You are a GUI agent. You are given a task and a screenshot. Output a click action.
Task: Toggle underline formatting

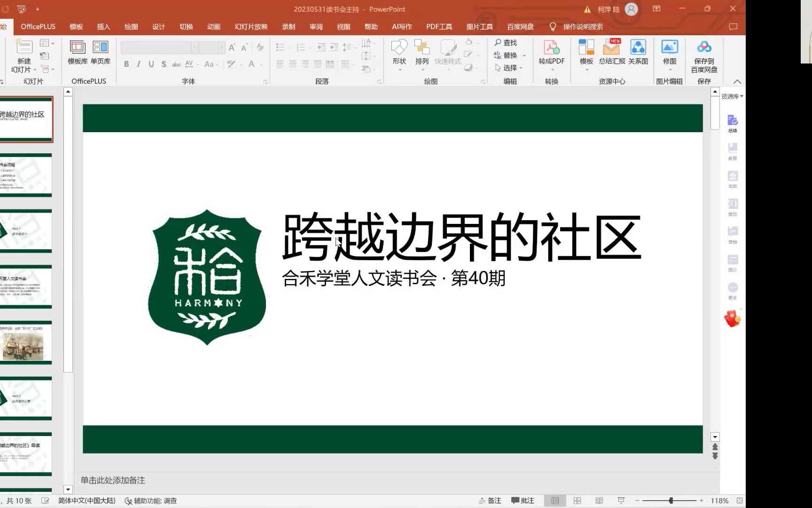(x=151, y=64)
